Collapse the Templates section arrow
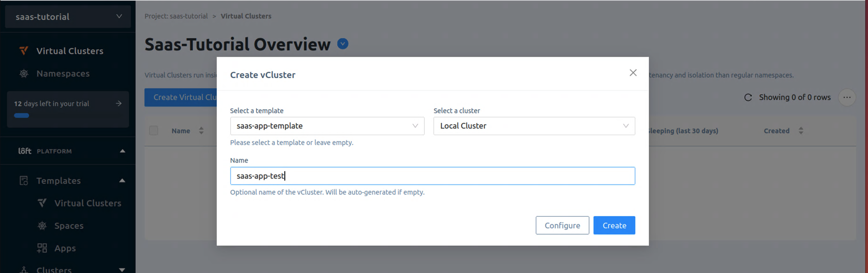 pos(122,181)
